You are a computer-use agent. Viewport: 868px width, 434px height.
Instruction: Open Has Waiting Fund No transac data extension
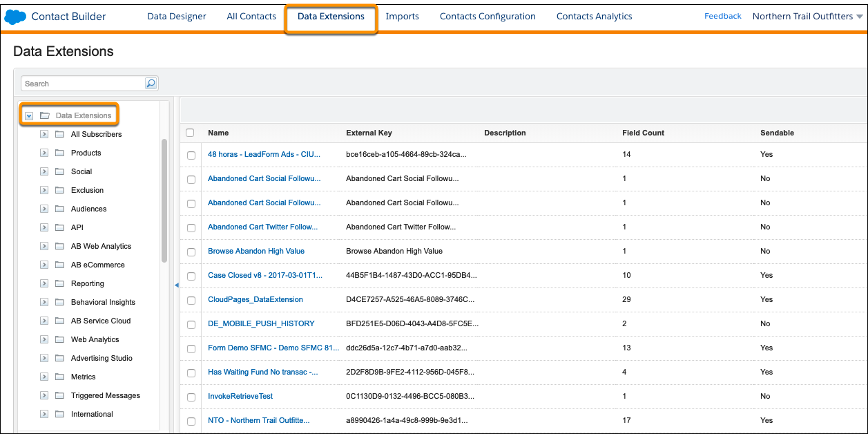tap(263, 372)
